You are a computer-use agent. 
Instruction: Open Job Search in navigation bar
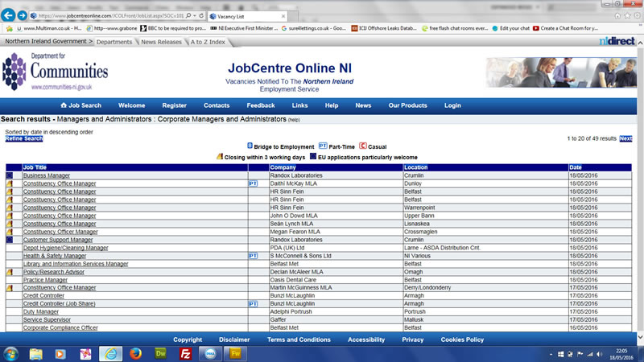81,105
